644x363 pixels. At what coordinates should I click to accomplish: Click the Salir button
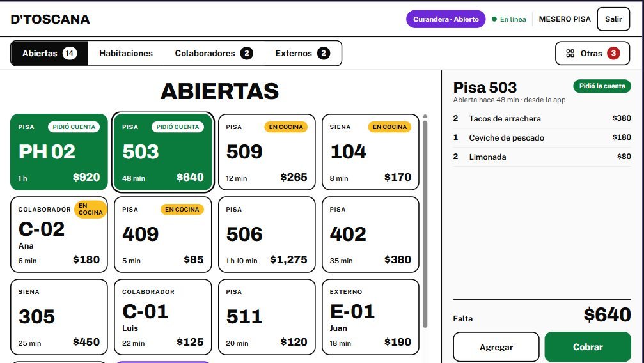613,19
